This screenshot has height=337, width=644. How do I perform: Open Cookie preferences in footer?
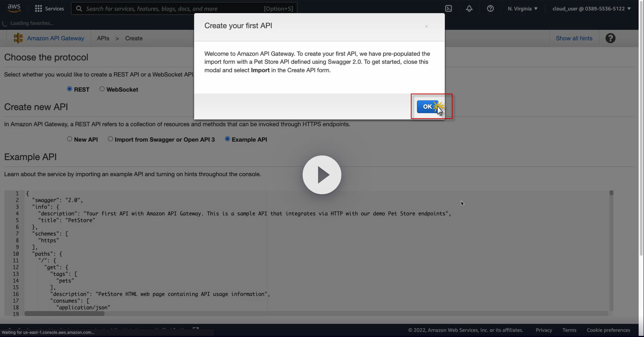tap(609, 330)
